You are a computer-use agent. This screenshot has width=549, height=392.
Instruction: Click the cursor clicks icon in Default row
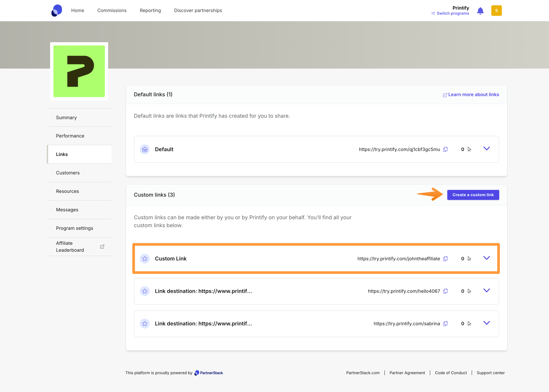[470, 149]
